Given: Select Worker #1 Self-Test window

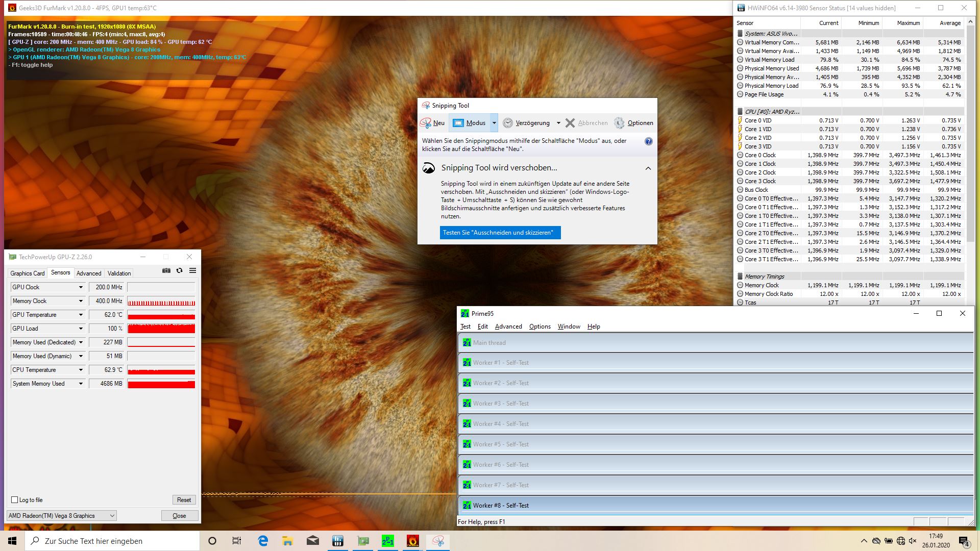Looking at the screenshot, I should [x=716, y=363].
